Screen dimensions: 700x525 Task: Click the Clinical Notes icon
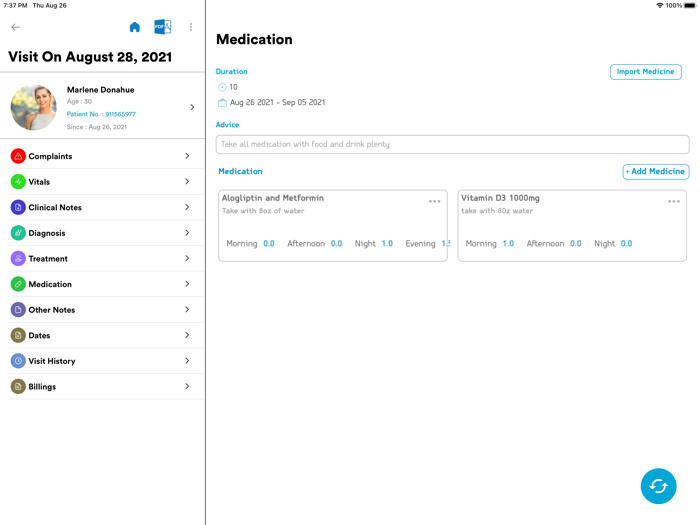pyautogui.click(x=18, y=207)
